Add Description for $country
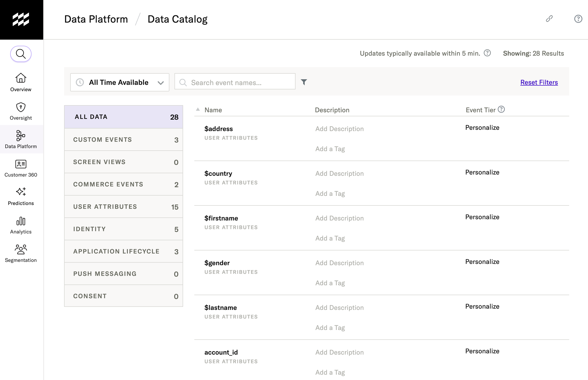 [340, 173]
